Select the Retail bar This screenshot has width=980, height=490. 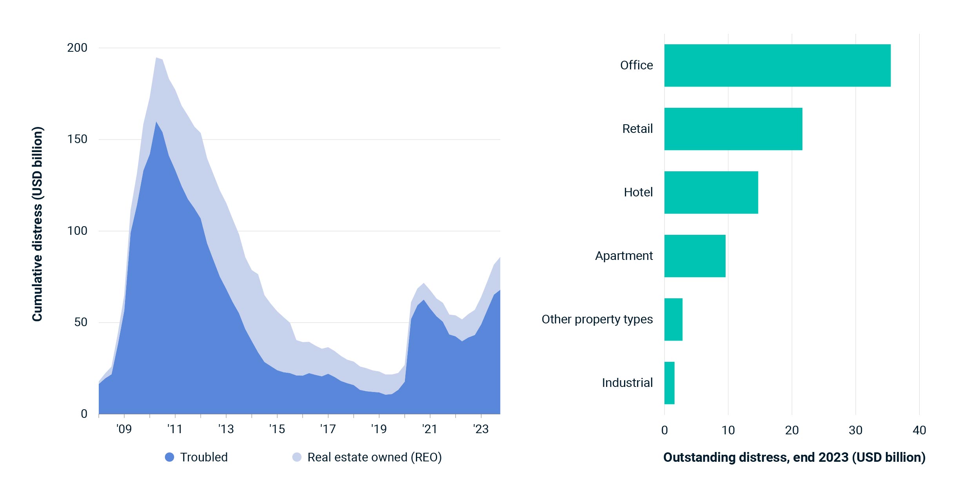(x=733, y=129)
